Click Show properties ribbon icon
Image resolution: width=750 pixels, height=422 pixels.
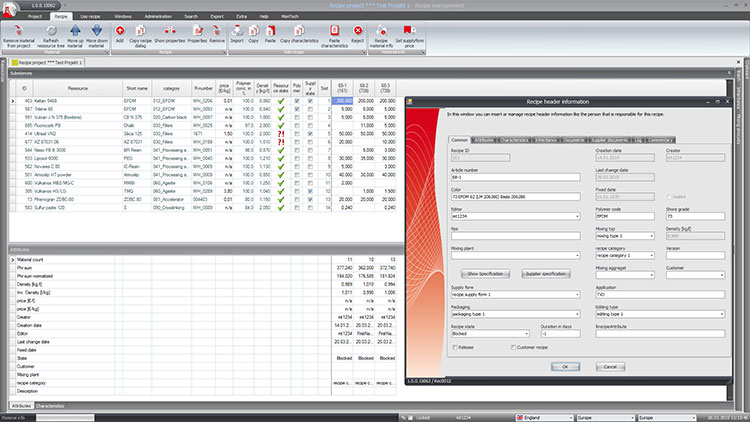tap(170, 31)
